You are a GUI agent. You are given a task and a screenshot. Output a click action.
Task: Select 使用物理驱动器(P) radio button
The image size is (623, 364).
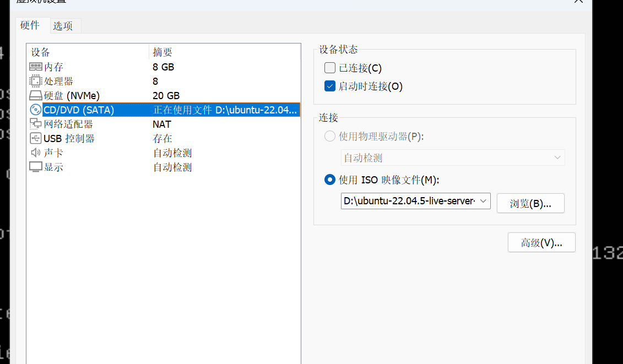330,137
